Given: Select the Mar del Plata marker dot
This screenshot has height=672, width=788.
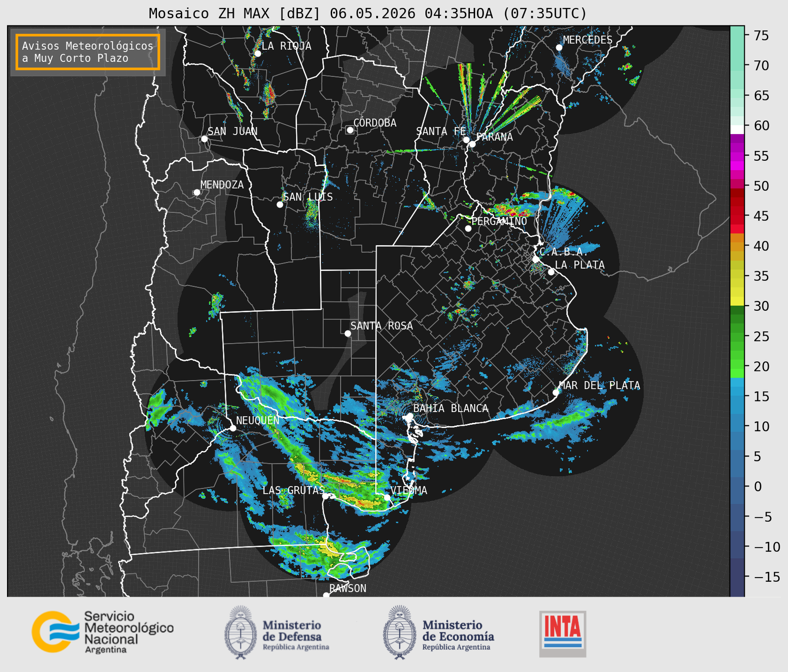Looking at the screenshot, I should tap(555, 392).
